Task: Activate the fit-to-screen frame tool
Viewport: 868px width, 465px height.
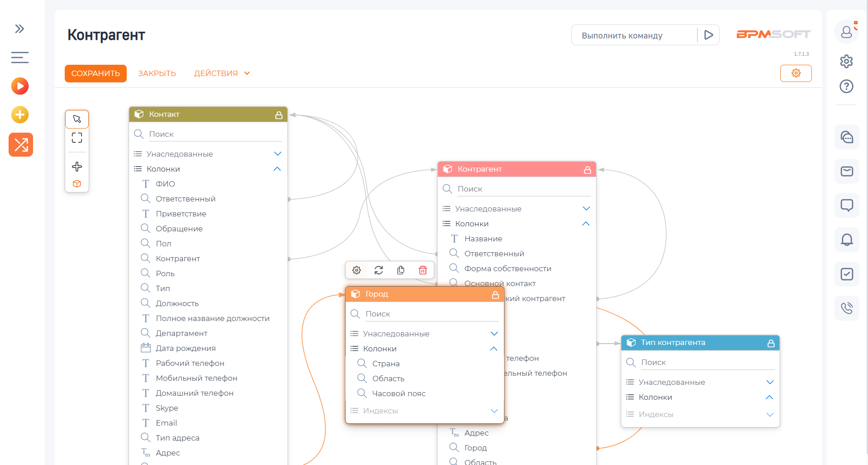Action: (77, 138)
